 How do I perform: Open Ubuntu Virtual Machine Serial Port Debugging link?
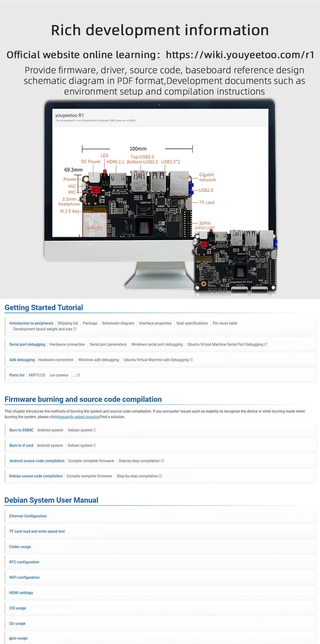click(225, 344)
